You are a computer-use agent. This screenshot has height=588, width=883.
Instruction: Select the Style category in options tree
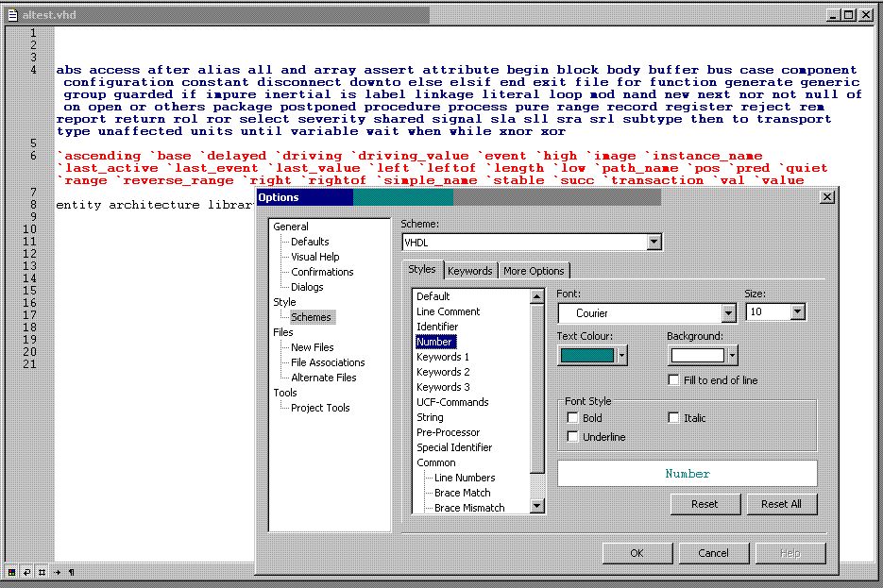[x=284, y=302]
